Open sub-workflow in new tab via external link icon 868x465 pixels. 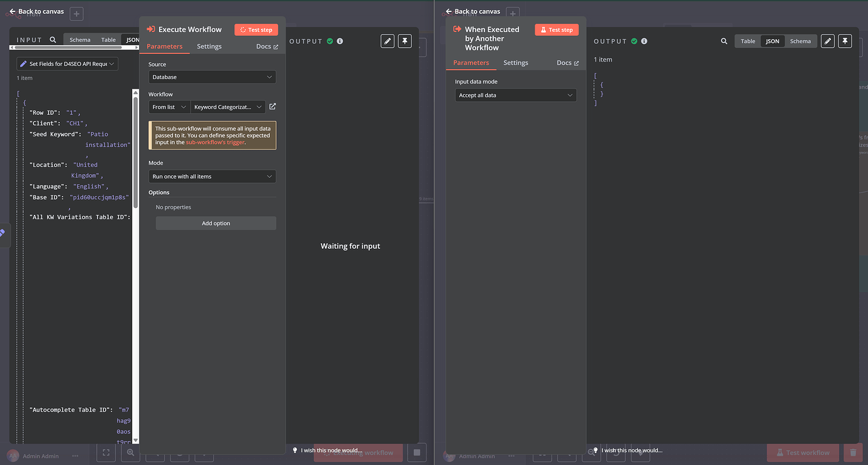tap(272, 106)
